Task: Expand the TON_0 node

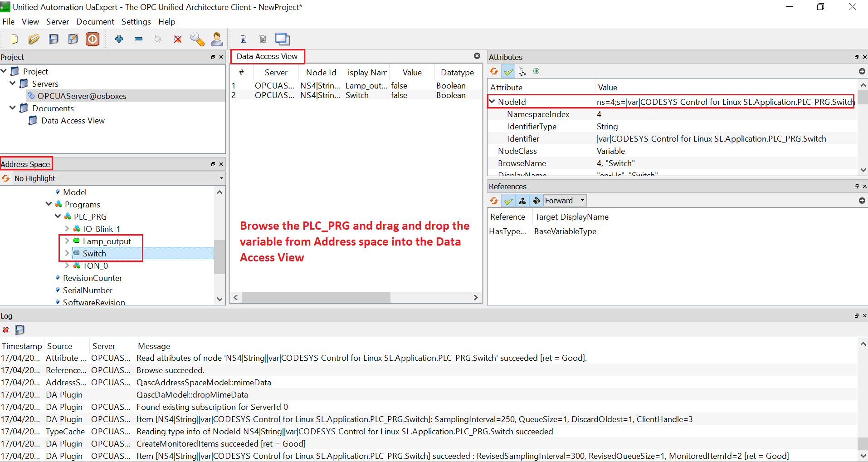Action: [x=67, y=265]
